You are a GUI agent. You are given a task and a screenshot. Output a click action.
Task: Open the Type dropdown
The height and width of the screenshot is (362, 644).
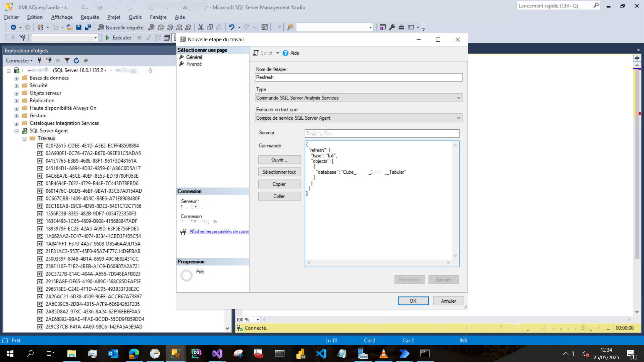[358, 98]
